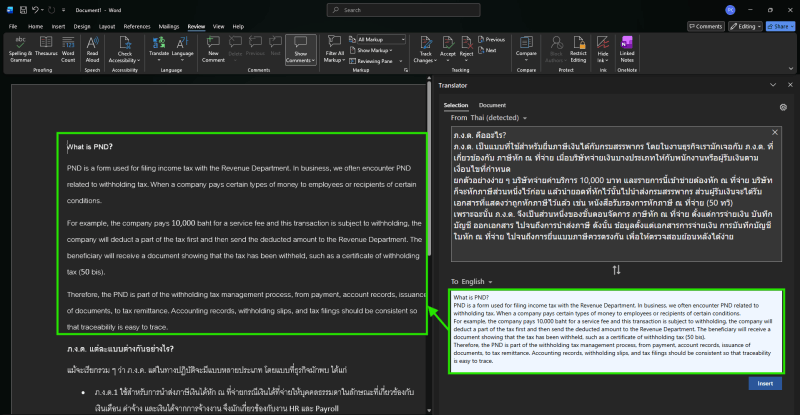Click scrollbar down arrow in document
Viewport: 800px width, 415px height.
(429, 410)
